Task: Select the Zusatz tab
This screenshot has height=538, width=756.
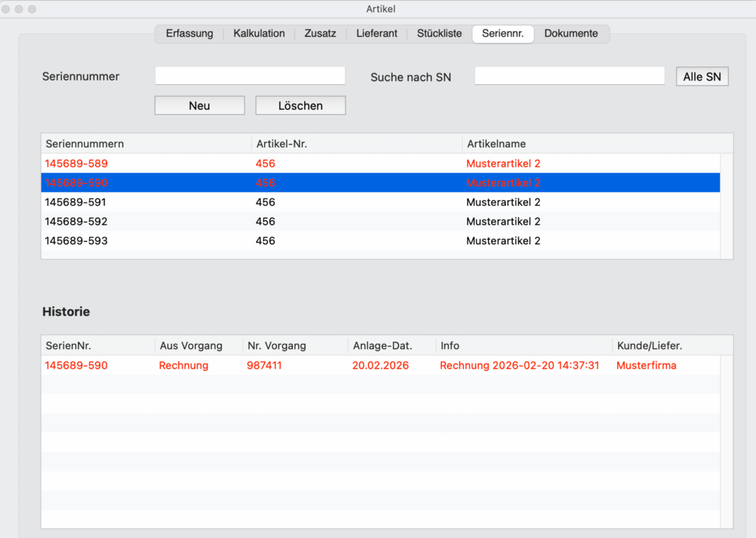Action: pos(320,34)
